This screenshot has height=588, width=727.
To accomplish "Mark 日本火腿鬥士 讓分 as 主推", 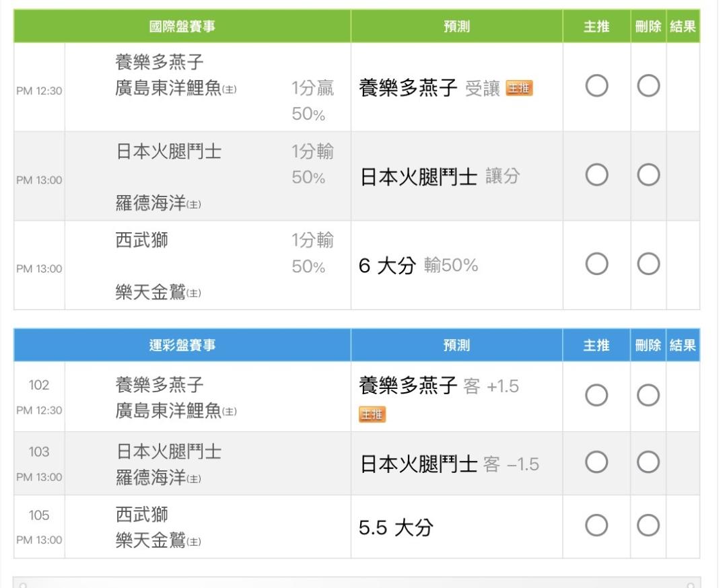I will pos(596,176).
